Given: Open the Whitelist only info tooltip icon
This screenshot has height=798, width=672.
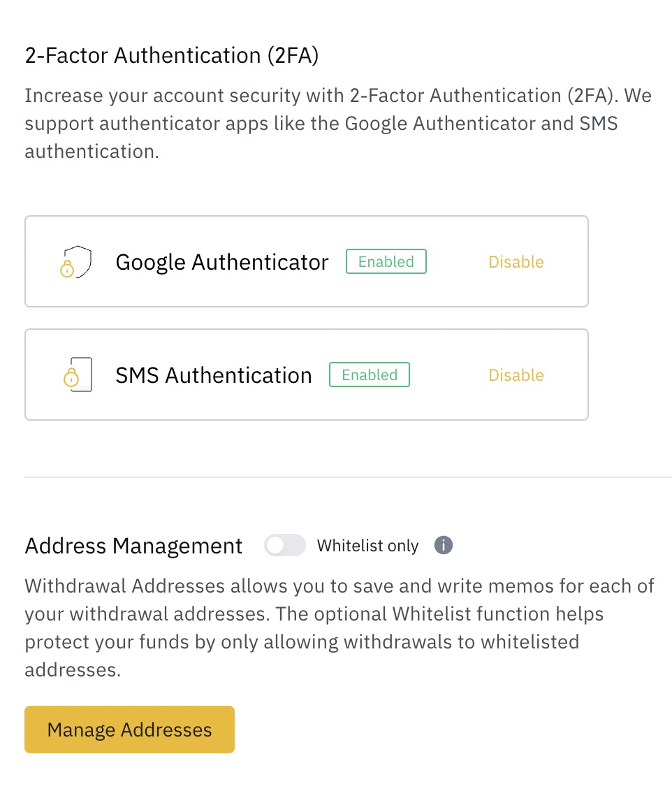Looking at the screenshot, I should click(x=442, y=545).
